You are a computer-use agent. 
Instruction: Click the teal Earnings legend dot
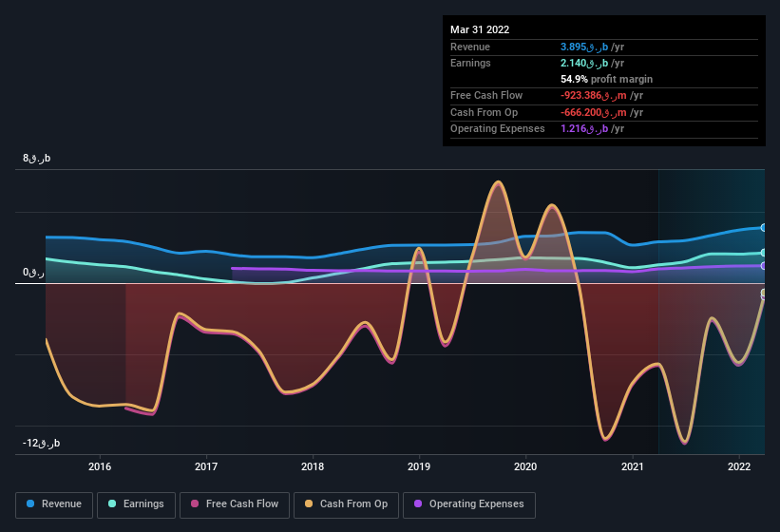pyautogui.click(x=113, y=504)
